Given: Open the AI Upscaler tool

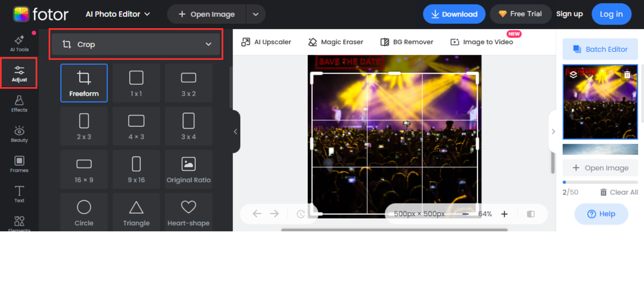Looking at the screenshot, I should (x=266, y=42).
